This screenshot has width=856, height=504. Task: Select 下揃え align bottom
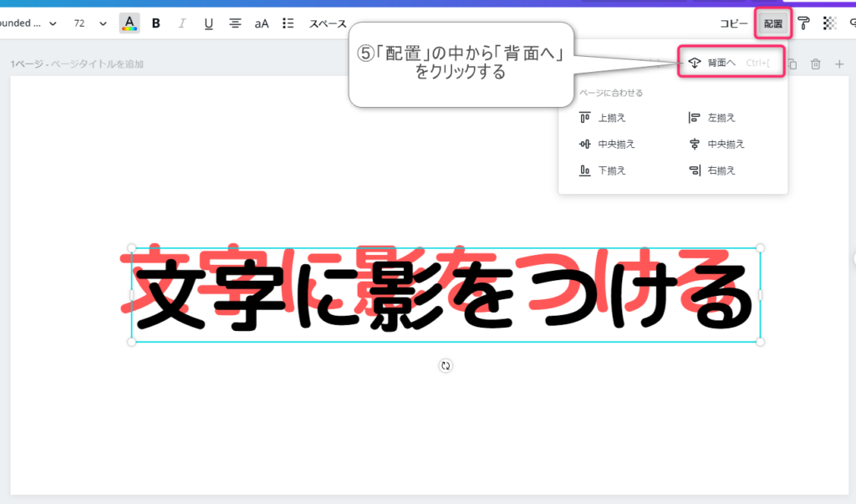point(603,171)
